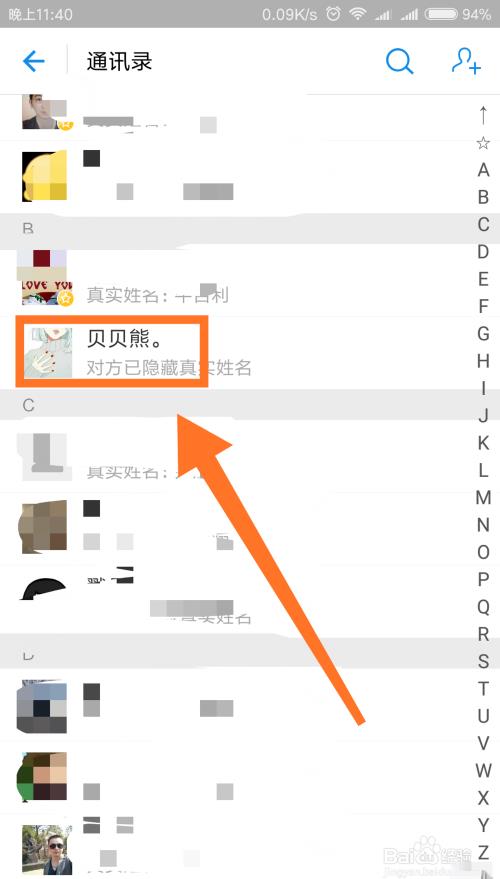Viewport: 500px width, 879px height.
Task: Tap 贝贝熊 anime avatar thumbnail
Action: 47,353
